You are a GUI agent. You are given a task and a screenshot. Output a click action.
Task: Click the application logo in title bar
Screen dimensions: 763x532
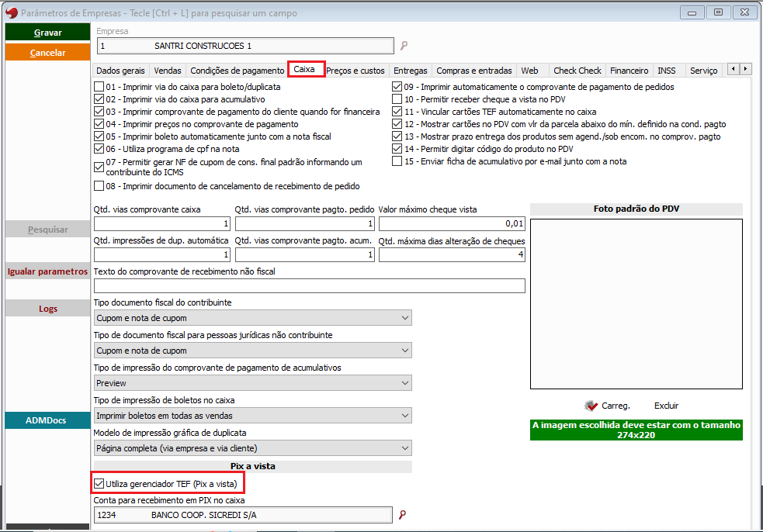(12, 12)
